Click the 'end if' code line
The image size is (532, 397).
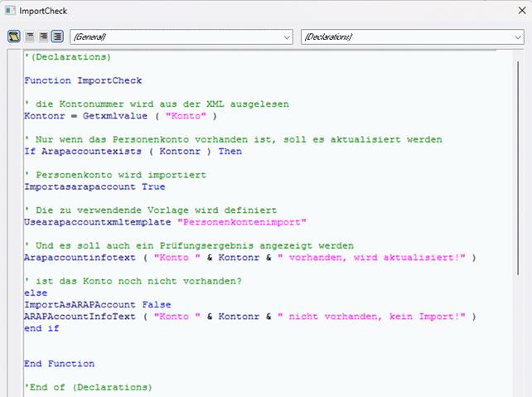point(41,329)
